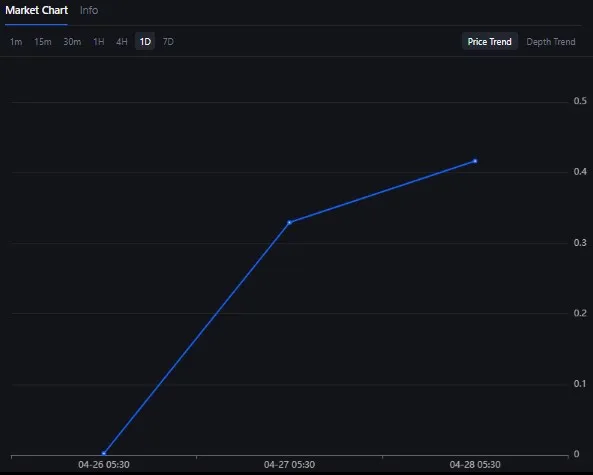Click the 04-27 data point on the chart line
The image size is (593, 475).
[289, 222]
